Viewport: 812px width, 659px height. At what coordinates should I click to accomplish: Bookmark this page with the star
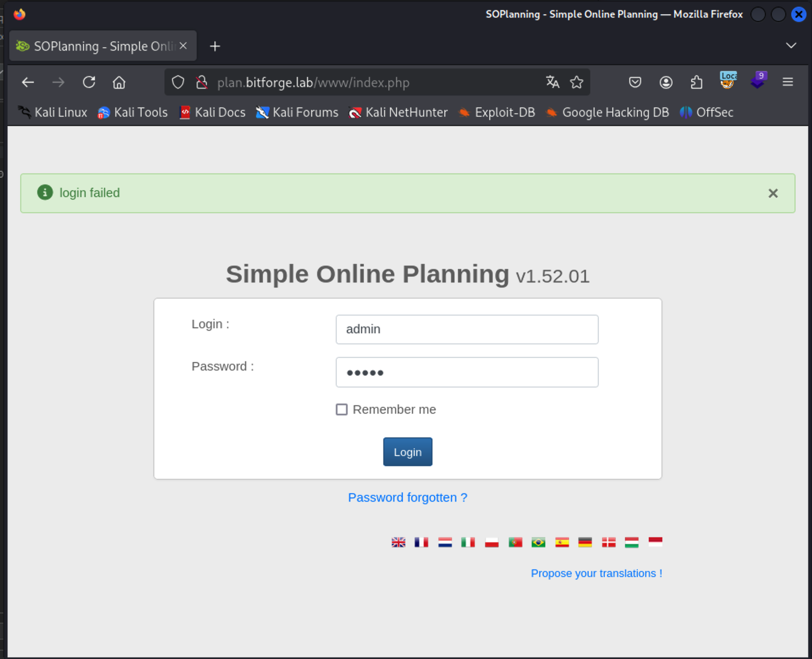click(x=577, y=82)
